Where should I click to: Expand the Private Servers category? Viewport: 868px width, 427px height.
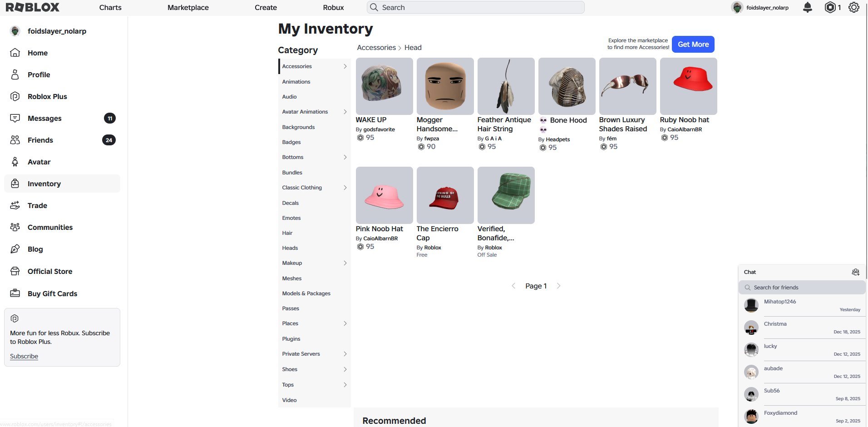pyautogui.click(x=345, y=354)
